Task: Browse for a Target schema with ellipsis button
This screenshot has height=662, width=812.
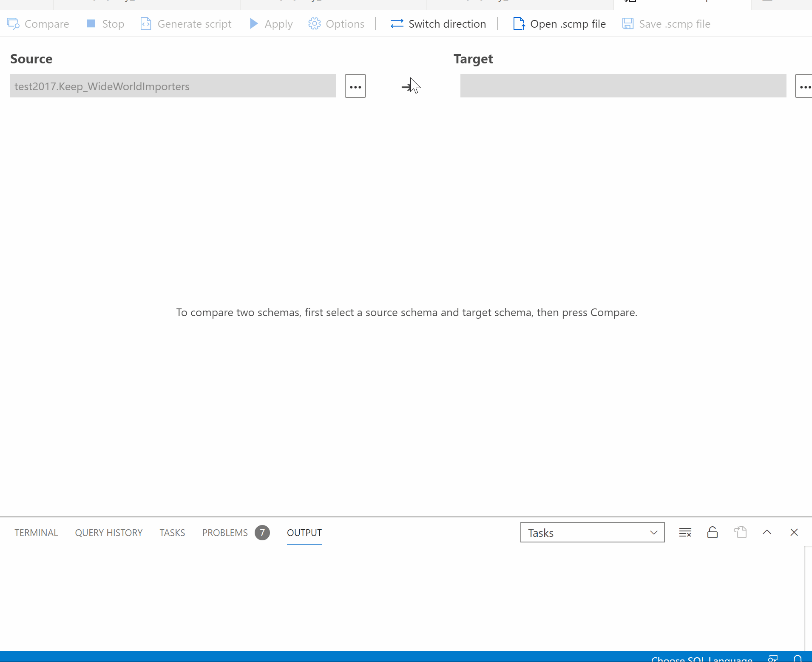Action: coord(806,86)
